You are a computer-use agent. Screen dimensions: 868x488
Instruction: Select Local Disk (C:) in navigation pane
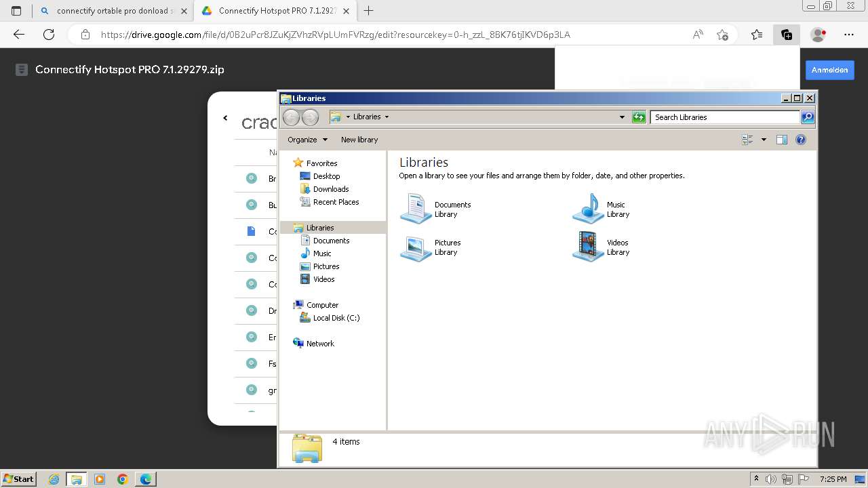[x=336, y=318]
